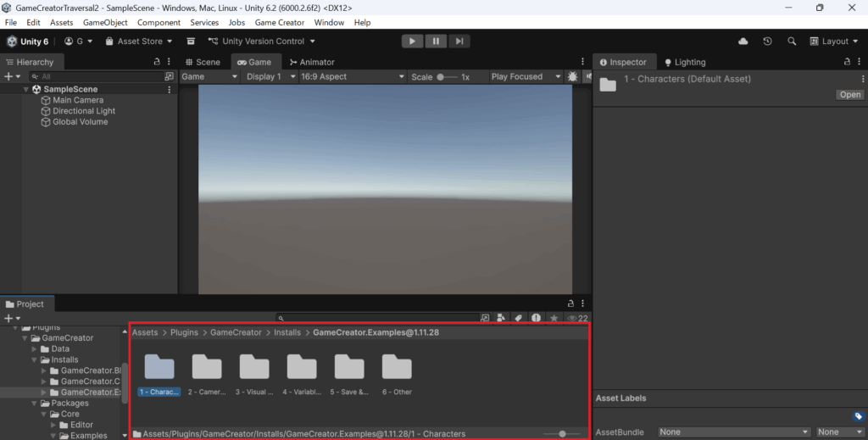Toggle hidden packages visibility eye in Project
Screen dimensions: 868x440
(574, 318)
